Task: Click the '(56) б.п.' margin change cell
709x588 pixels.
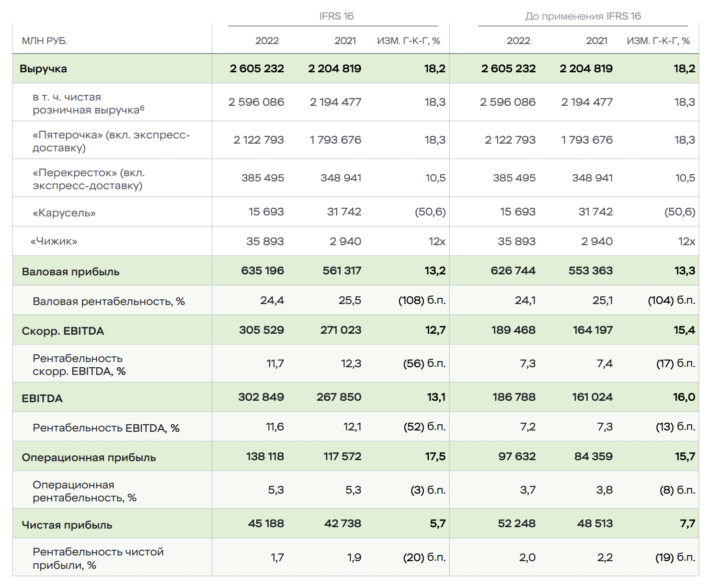Action: click(424, 363)
